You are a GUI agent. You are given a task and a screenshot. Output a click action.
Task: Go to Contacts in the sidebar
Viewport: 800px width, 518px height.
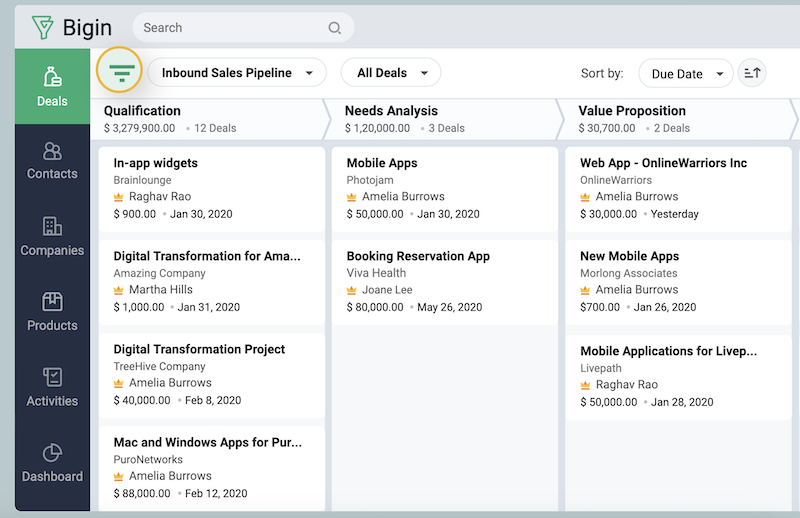pos(52,160)
